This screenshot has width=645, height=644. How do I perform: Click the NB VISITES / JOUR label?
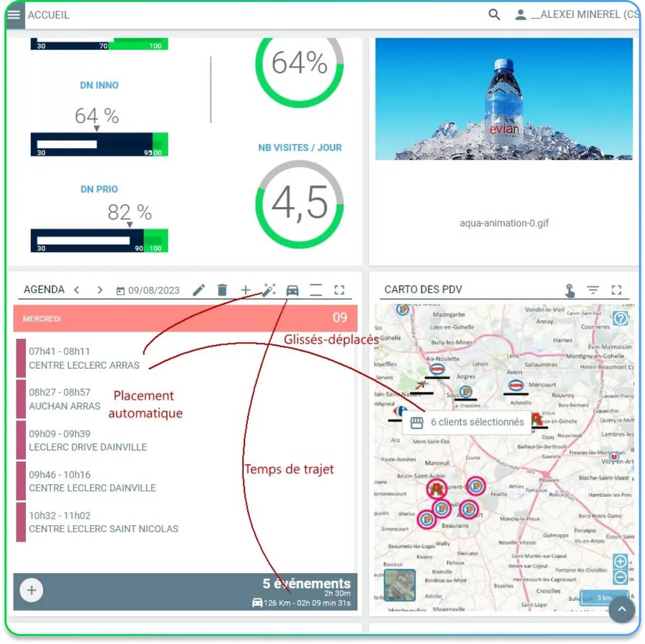300,148
